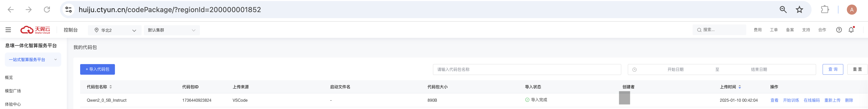This screenshot has width=868, height=109.
Task: Expand the 默认集群 cluster dropdown
Action: coord(172,30)
